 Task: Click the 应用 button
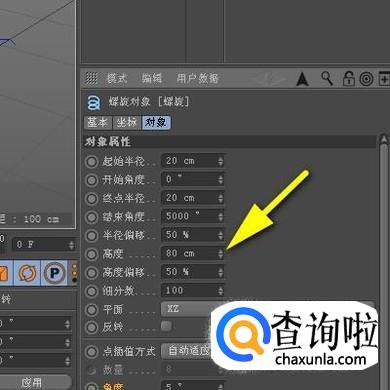pos(33,382)
